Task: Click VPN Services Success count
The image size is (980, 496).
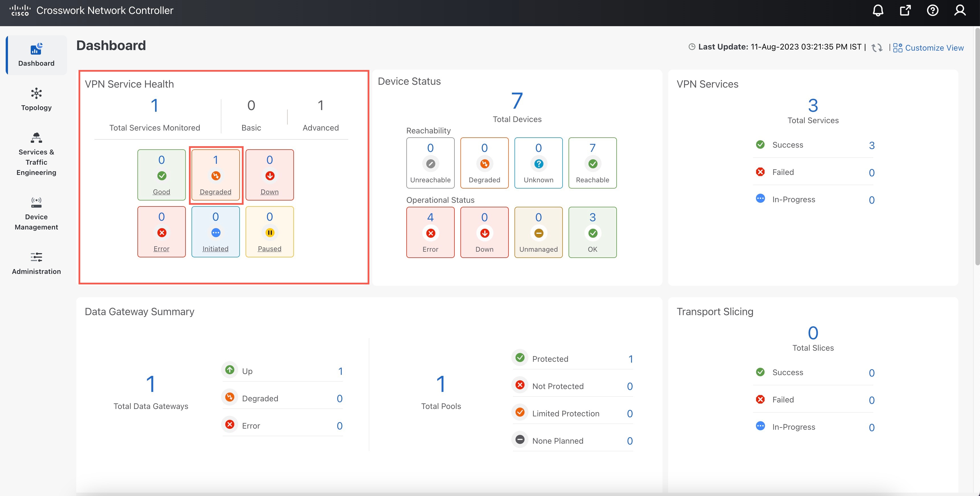Action: click(872, 145)
